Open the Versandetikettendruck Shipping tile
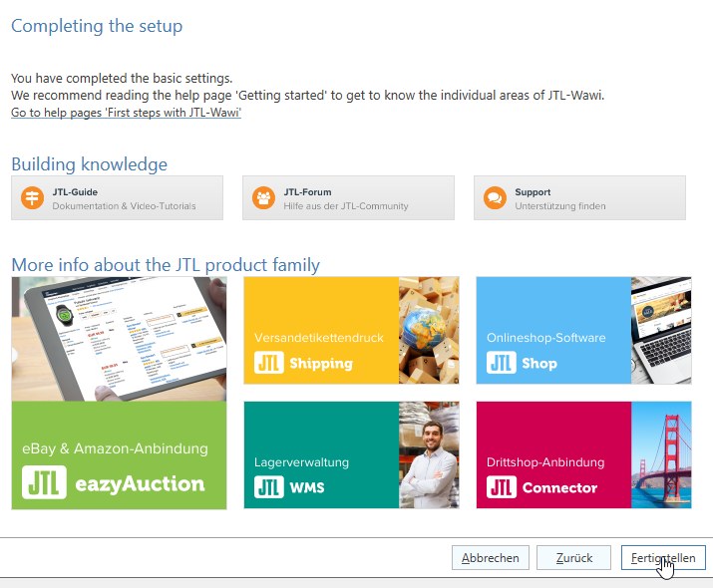This screenshot has width=713, height=588. [x=351, y=330]
